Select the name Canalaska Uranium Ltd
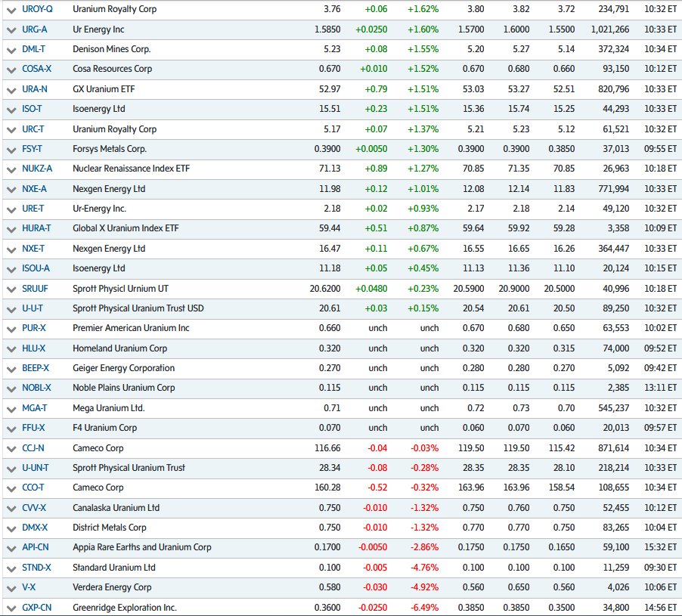 pos(116,507)
